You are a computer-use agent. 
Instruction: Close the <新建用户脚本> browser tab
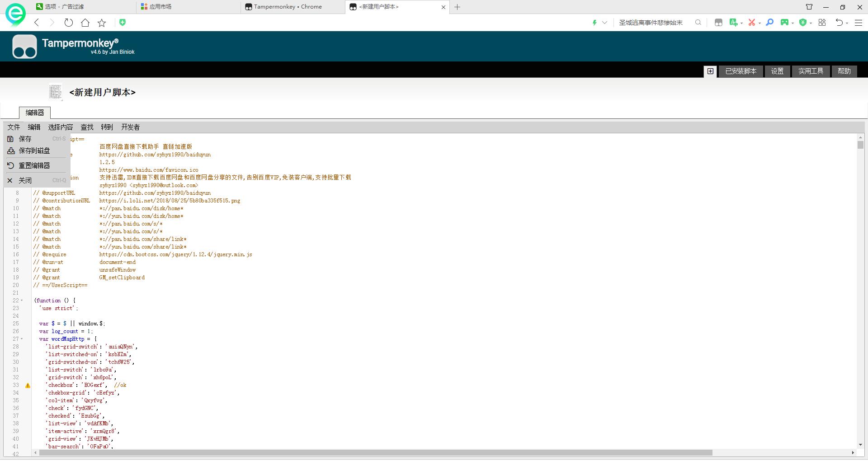(x=443, y=7)
